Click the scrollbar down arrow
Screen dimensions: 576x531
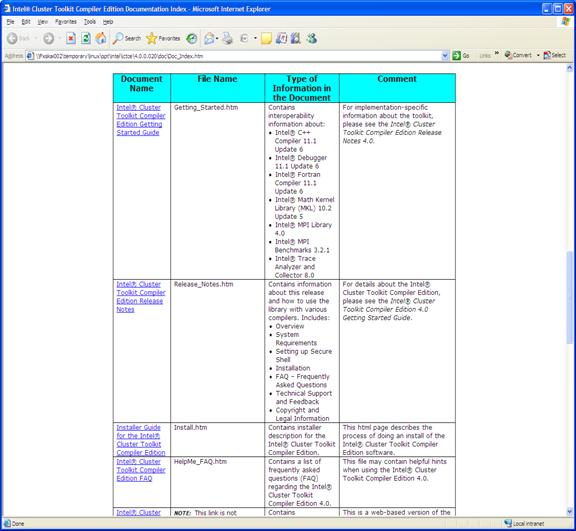(569, 511)
